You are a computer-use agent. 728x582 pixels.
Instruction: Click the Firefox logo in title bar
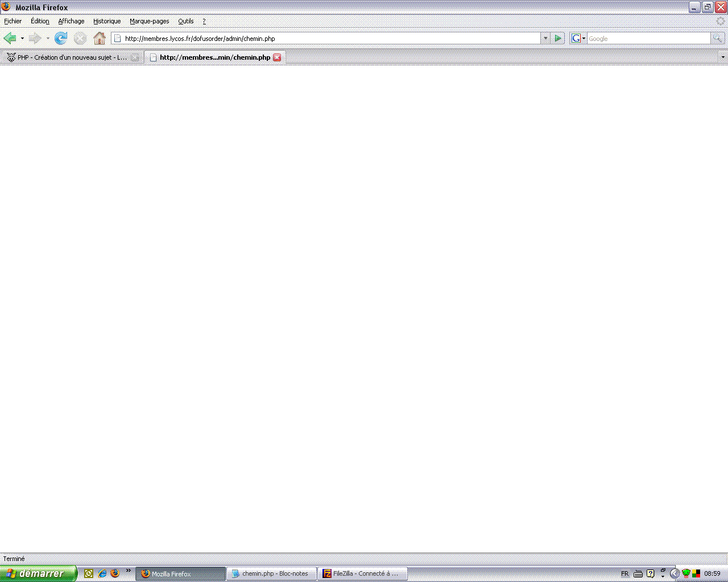(6, 7)
